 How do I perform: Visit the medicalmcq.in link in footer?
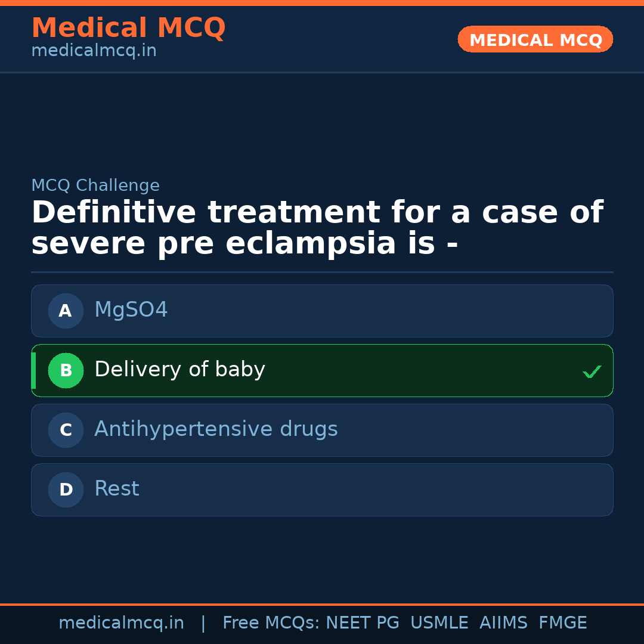click(121, 623)
